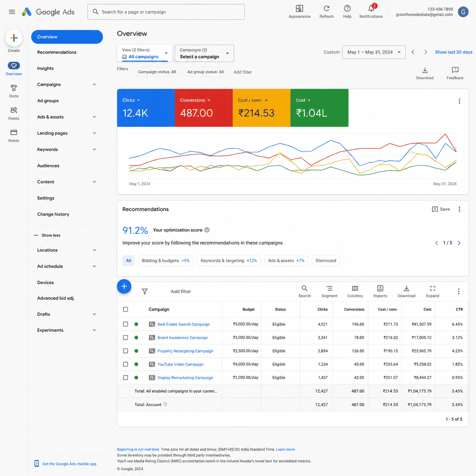Screen dimensions: 476x476
Task: Click the Google Ads logo
Action: point(48,12)
